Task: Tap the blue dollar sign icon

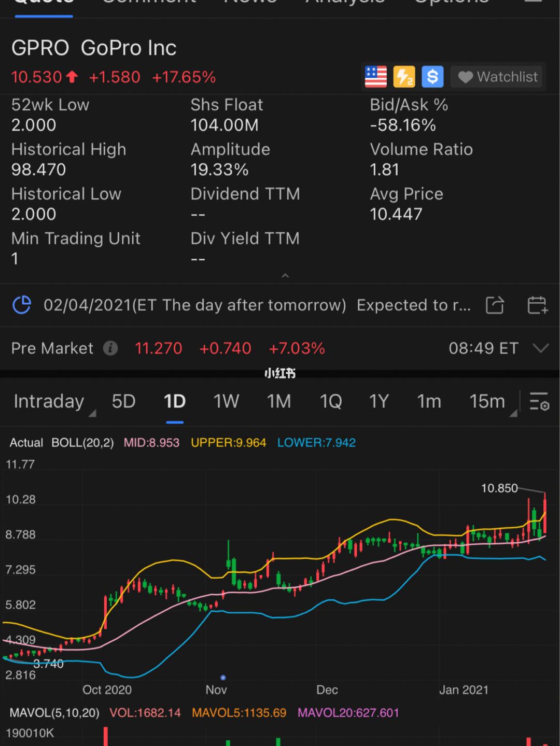Action: pyautogui.click(x=432, y=77)
